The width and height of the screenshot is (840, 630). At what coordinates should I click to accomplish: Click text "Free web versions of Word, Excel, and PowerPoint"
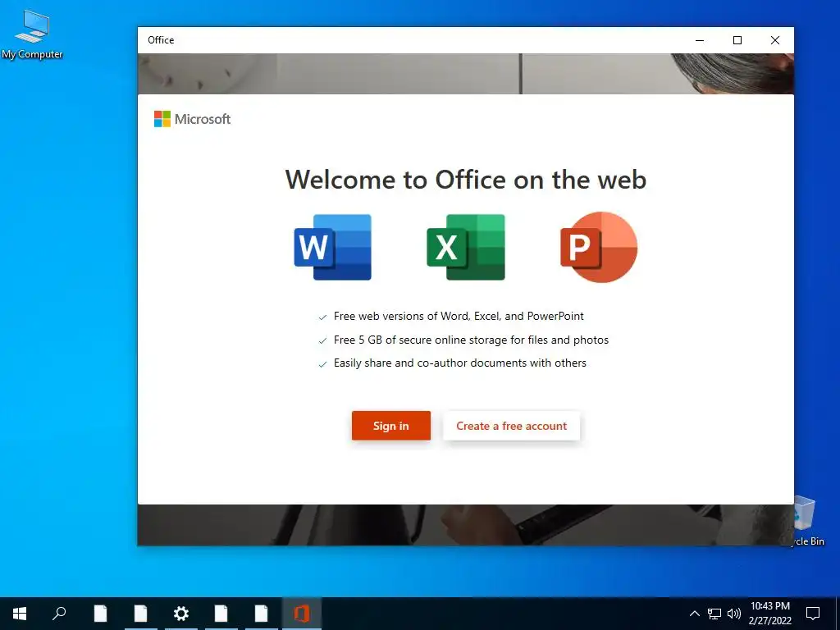click(x=459, y=316)
